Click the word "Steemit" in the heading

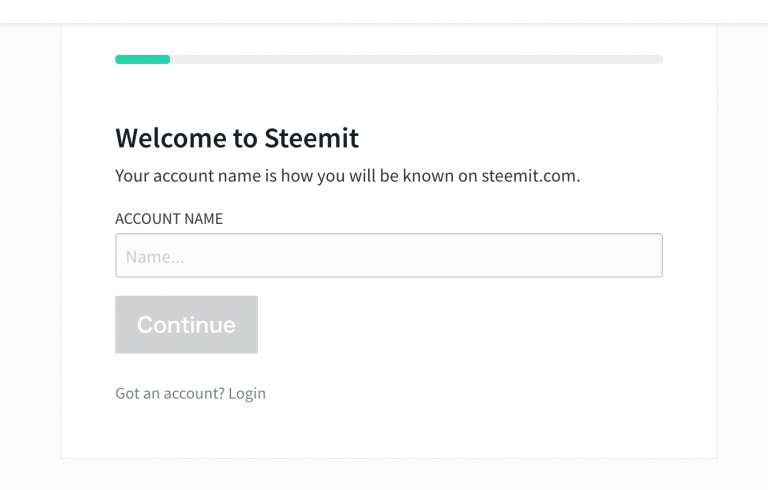coord(311,138)
